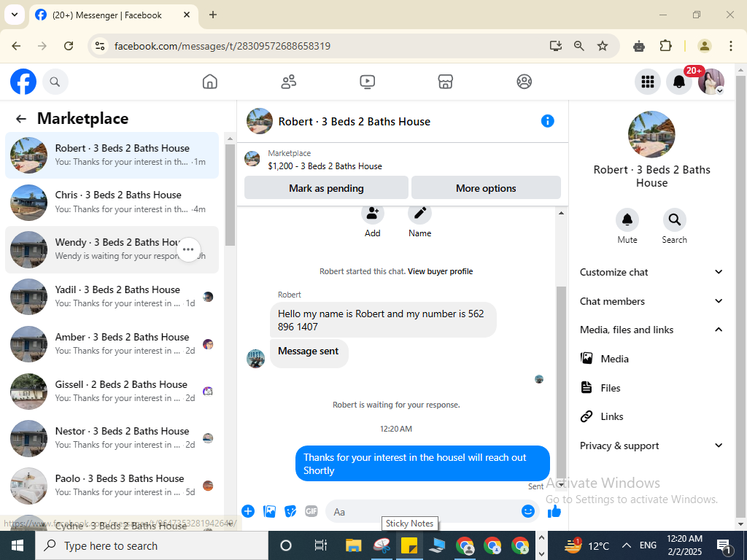The height and width of the screenshot is (560, 747).
Task: Open the Groups icon in top navigation
Action: (x=524, y=82)
